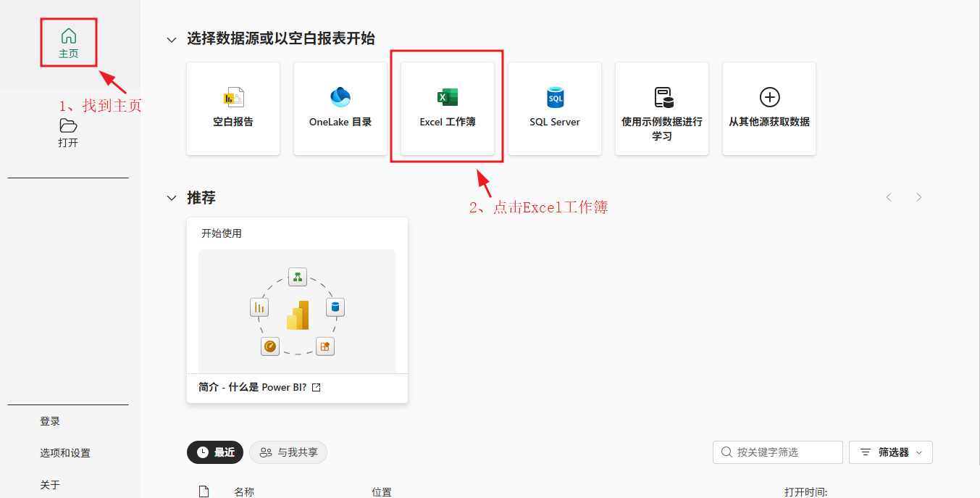Sort by the Name (名称) column header

click(x=244, y=491)
